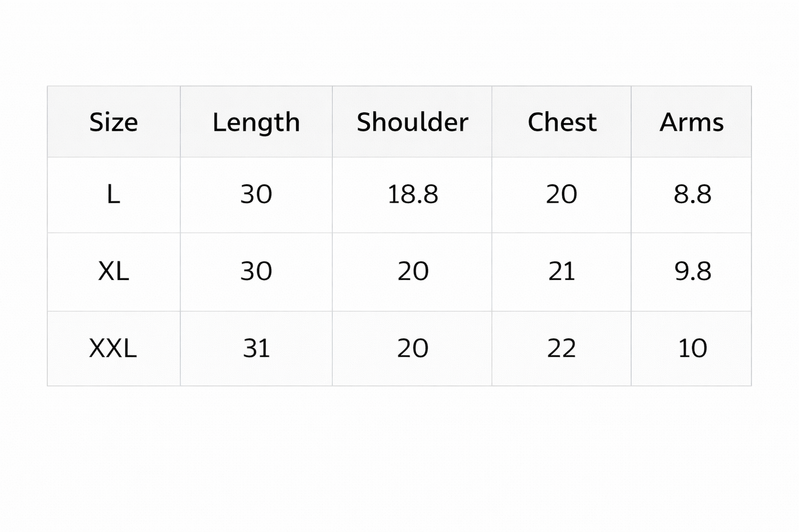This screenshot has width=799, height=532.
Task: Click the XXL length value 31
Action: point(257,348)
